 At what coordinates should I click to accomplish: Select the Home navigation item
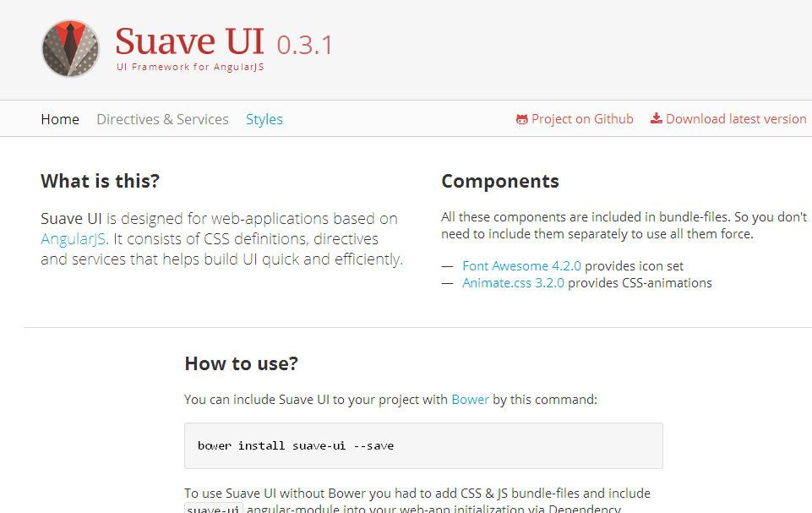point(60,119)
